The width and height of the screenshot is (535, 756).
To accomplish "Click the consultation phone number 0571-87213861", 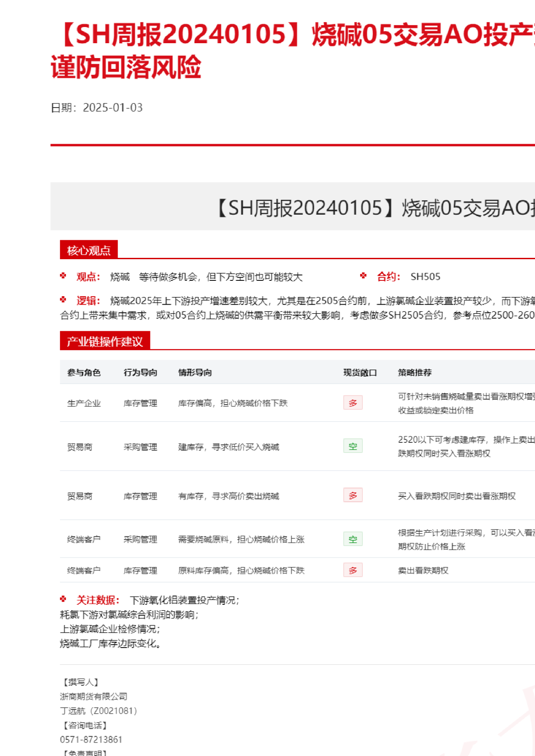I will 91,739.
